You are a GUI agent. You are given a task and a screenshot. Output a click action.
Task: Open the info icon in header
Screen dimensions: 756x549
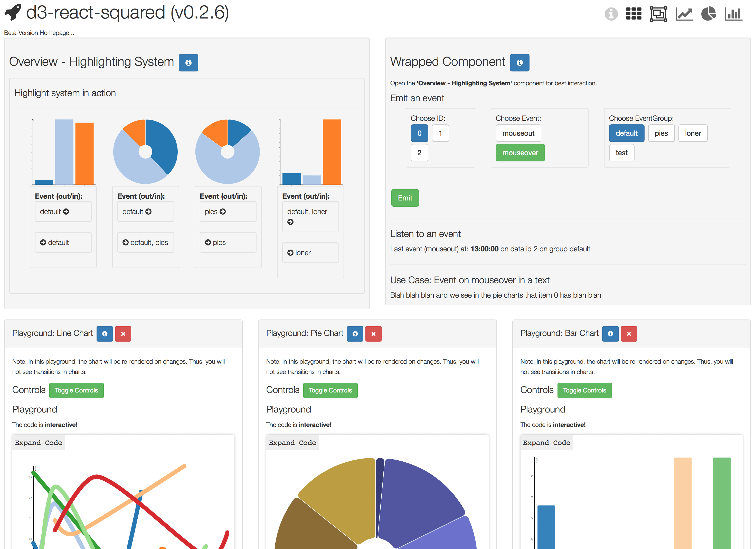pyautogui.click(x=611, y=14)
